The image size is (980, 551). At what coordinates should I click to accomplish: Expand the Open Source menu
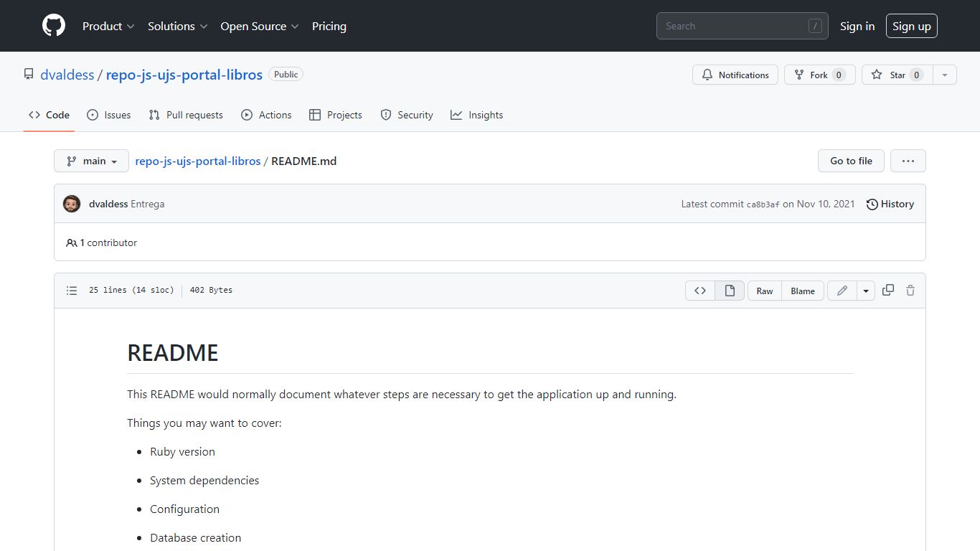[260, 26]
